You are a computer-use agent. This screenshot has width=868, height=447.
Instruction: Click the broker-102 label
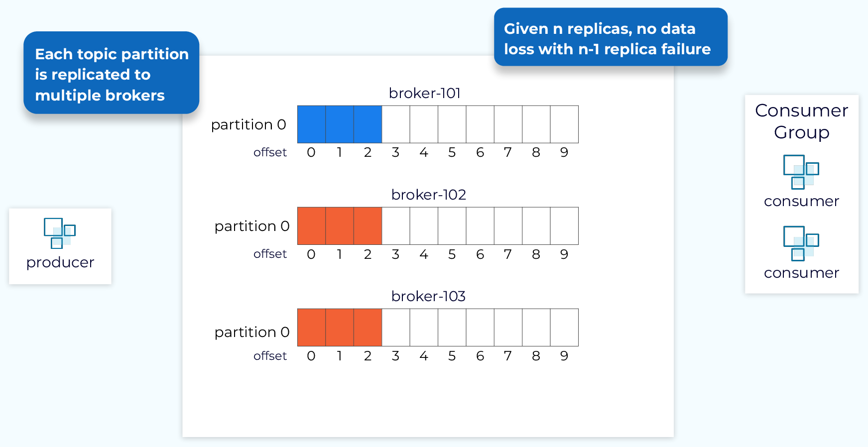(428, 195)
